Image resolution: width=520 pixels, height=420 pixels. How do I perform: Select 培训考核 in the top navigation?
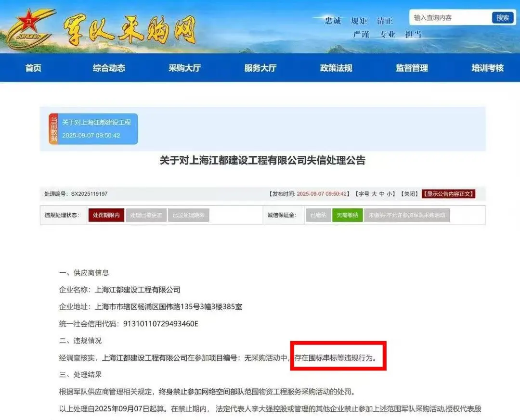point(488,68)
